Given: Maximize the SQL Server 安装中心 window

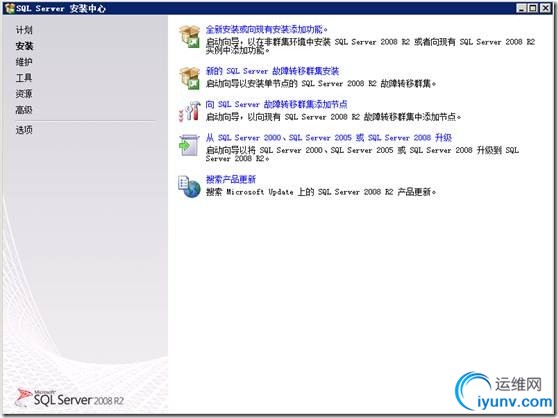Looking at the screenshot, I should coord(533,8).
